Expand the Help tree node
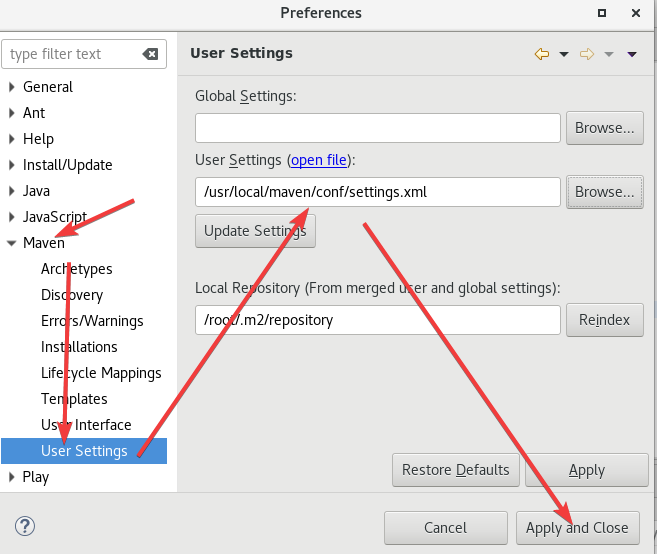 coord(12,139)
